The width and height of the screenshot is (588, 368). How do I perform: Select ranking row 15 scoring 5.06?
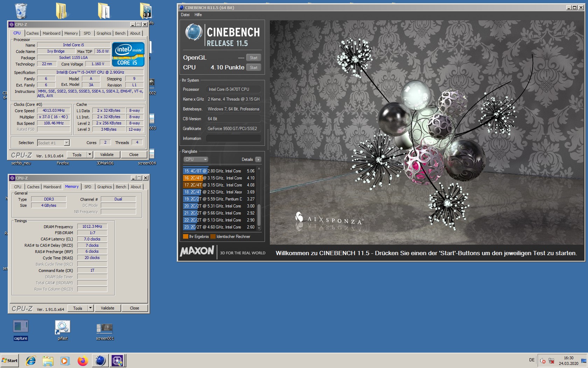[x=219, y=171]
